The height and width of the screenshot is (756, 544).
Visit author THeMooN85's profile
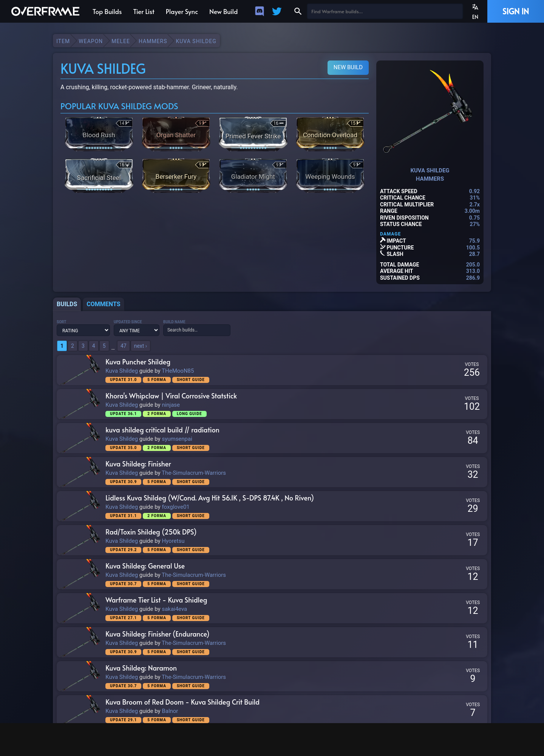click(x=178, y=371)
